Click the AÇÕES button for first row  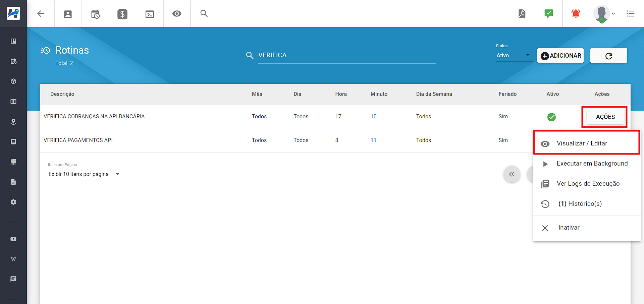coord(605,117)
